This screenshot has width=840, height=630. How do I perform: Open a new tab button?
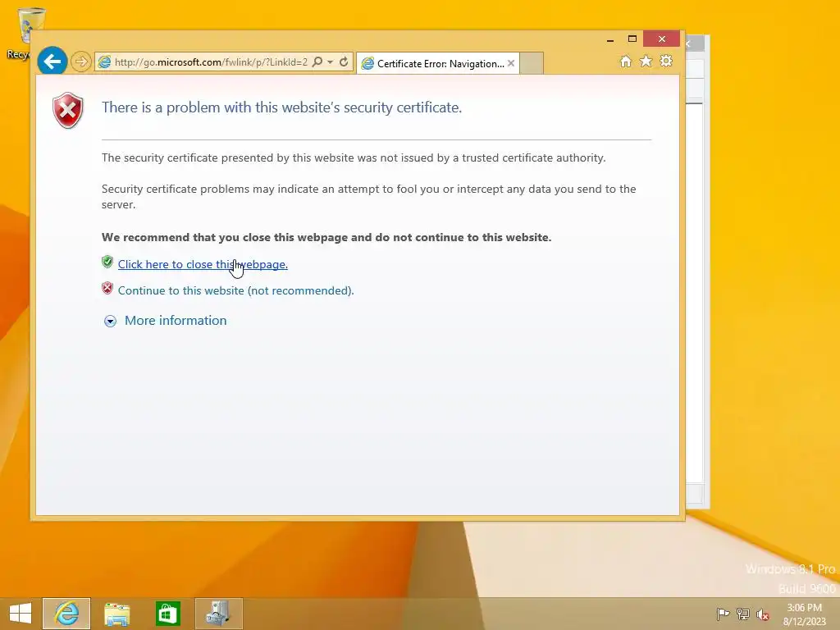click(x=532, y=63)
